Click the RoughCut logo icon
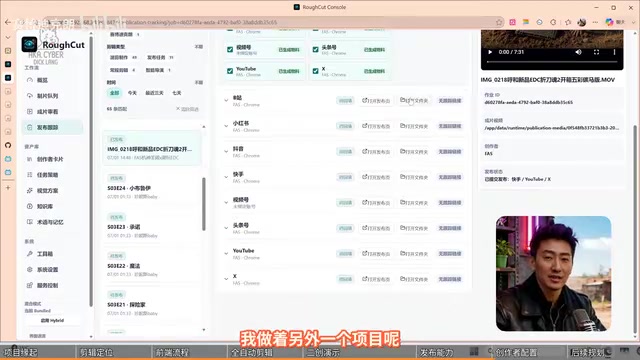640x360 pixels. click(x=29, y=44)
